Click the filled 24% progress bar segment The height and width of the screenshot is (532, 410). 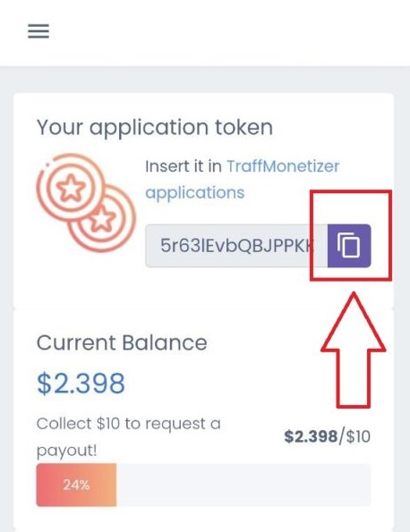(x=76, y=485)
